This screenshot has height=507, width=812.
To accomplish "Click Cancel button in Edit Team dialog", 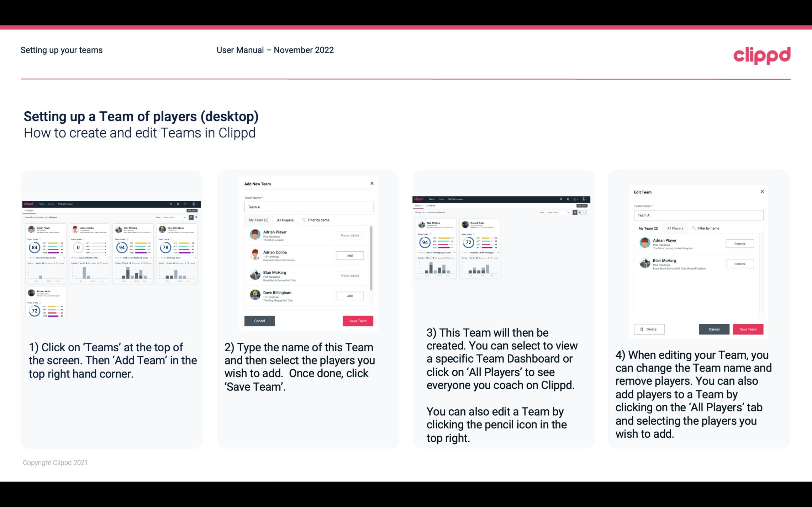I will coord(714,329).
